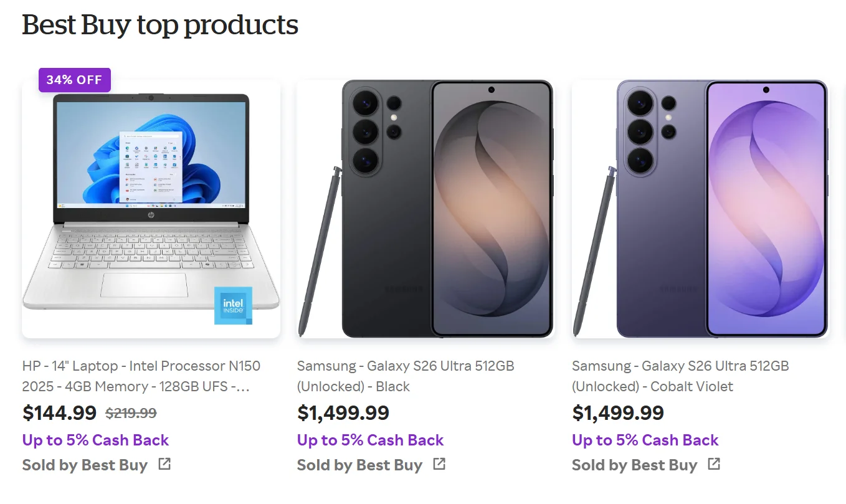
Task: Click the Best Buy top products heading
Action: coord(160,25)
